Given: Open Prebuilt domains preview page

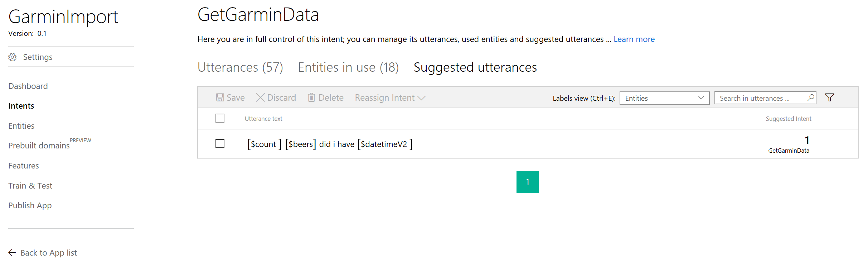Looking at the screenshot, I should 39,146.
